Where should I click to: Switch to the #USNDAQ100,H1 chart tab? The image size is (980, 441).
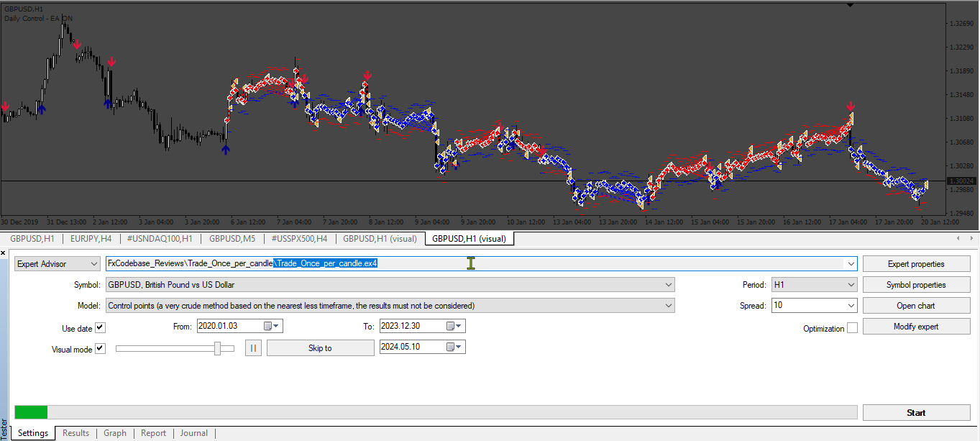(x=159, y=239)
